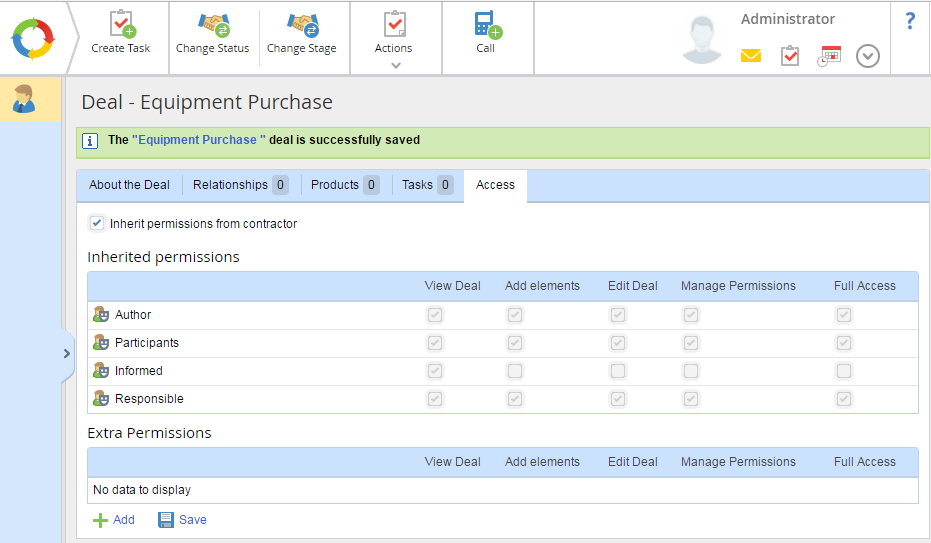
Task: Toggle Responsible Manage Permissions checkbox
Action: [691, 399]
